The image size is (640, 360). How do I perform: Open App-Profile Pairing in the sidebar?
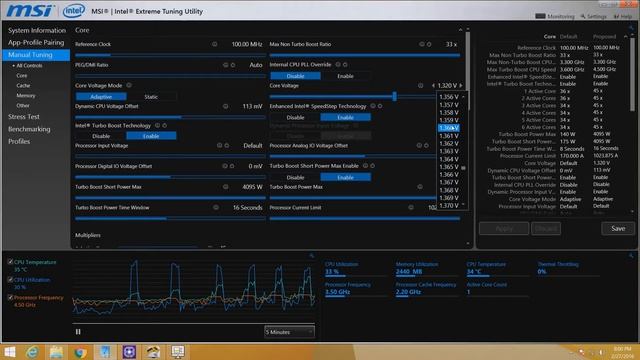(x=36, y=42)
